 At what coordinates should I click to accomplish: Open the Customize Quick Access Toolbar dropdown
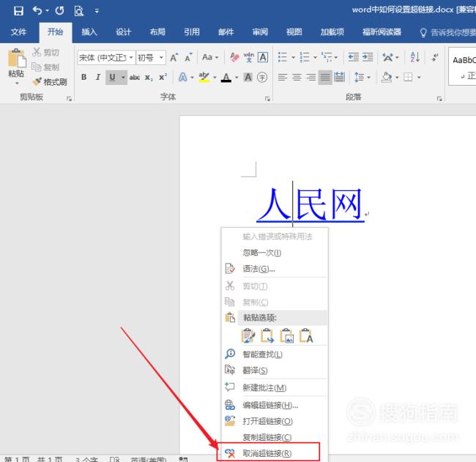[x=97, y=11]
